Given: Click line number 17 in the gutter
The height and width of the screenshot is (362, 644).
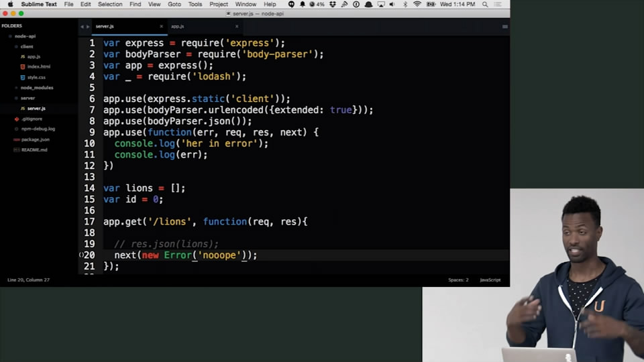Looking at the screenshot, I should click(89, 222).
